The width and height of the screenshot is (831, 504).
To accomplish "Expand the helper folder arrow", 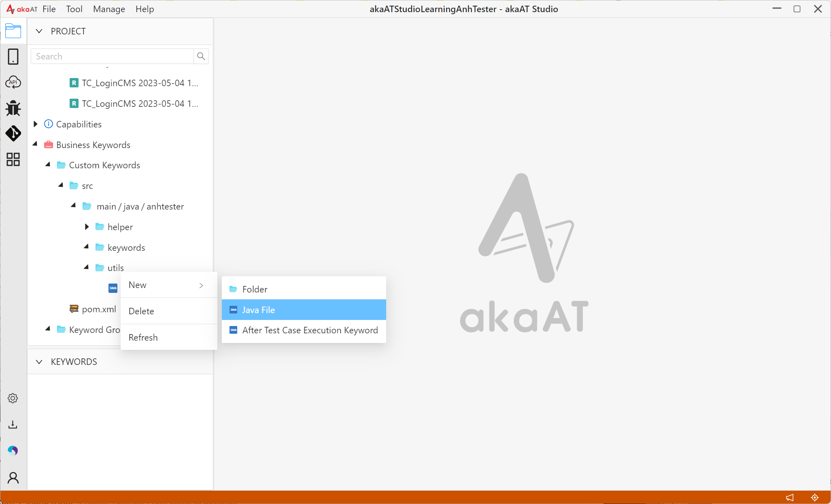I will pyautogui.click(x=87, y=227).
